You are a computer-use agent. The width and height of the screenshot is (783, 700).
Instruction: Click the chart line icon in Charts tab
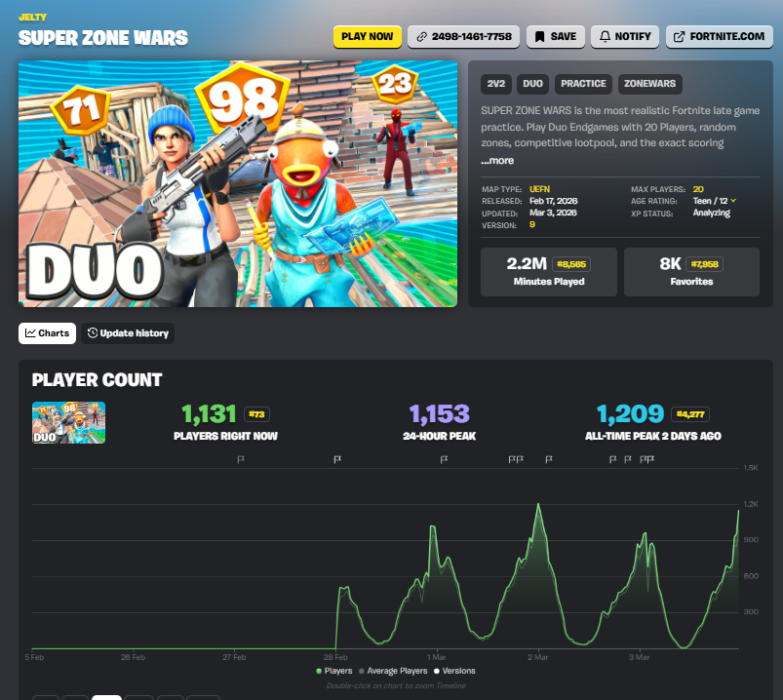pos(30,333)
